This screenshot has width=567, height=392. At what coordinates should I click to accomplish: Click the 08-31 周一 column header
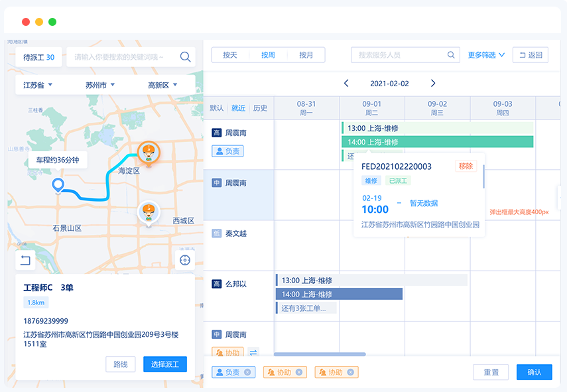click(306, 107)
